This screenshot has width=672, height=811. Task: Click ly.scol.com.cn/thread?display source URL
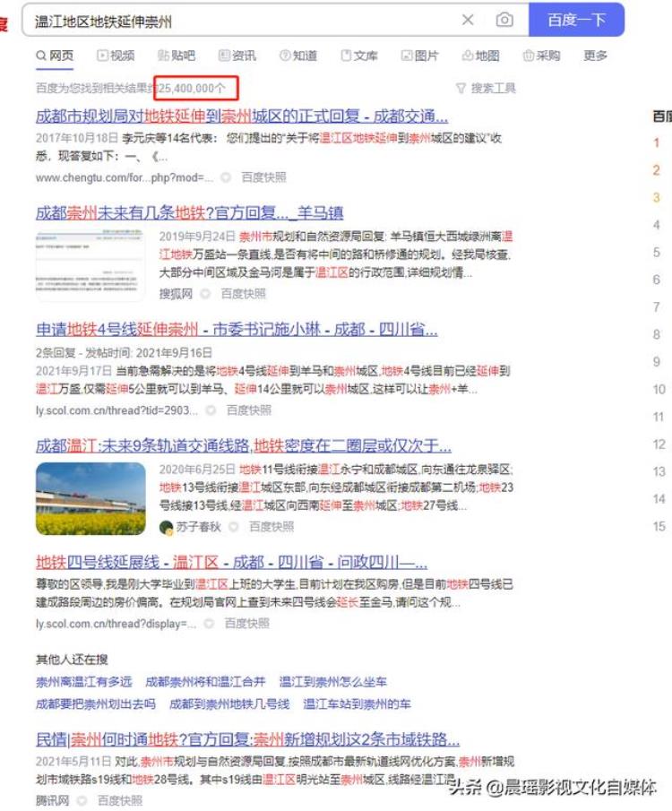pyautogui.click(x=116, y=624)
